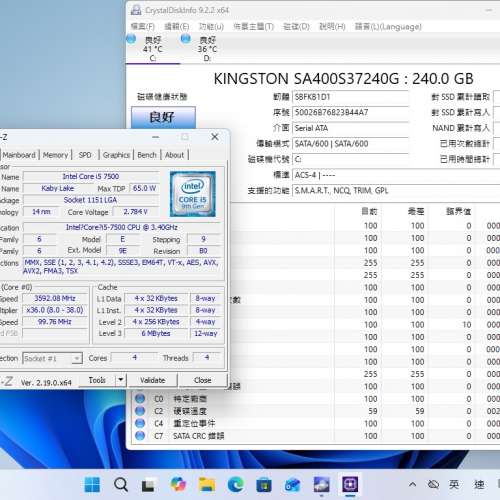Open Task View from the taskbar
The image size is (500, 500).
(148, 485)
